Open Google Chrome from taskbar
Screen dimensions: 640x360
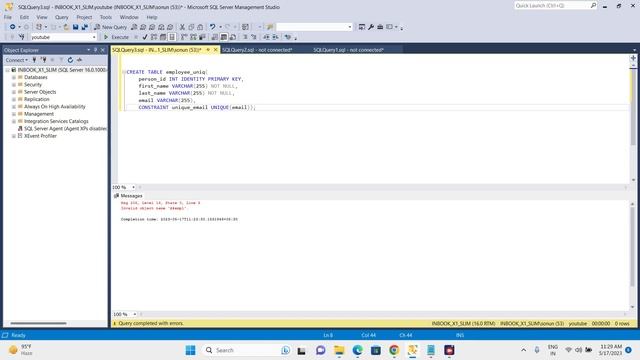pos(394,350)
